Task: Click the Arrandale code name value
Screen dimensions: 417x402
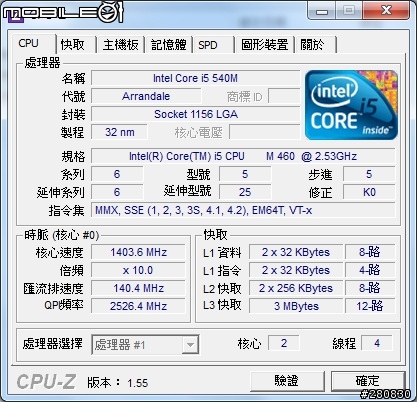Action: point(146,96)
